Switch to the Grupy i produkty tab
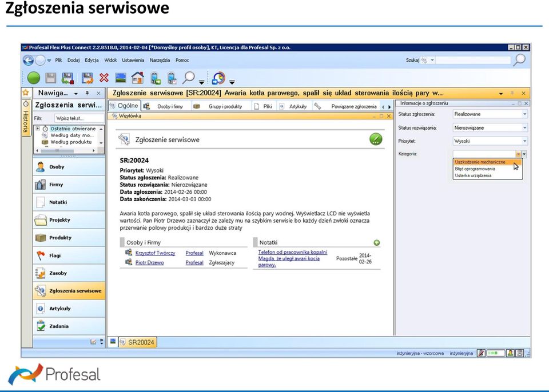 coord(221,106)
